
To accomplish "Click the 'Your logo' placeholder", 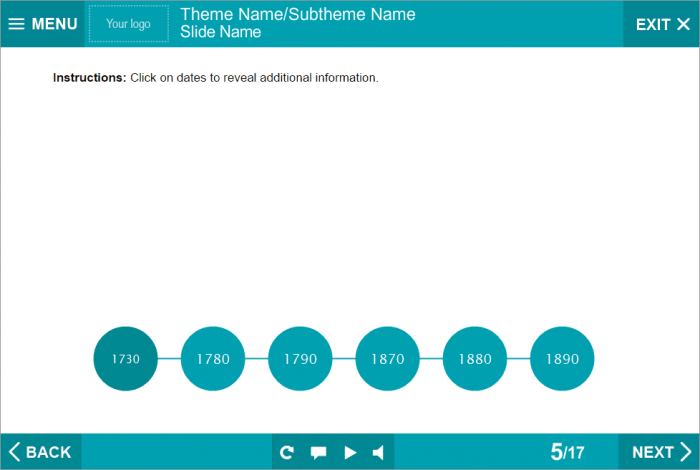I will [x=128, y=24].
